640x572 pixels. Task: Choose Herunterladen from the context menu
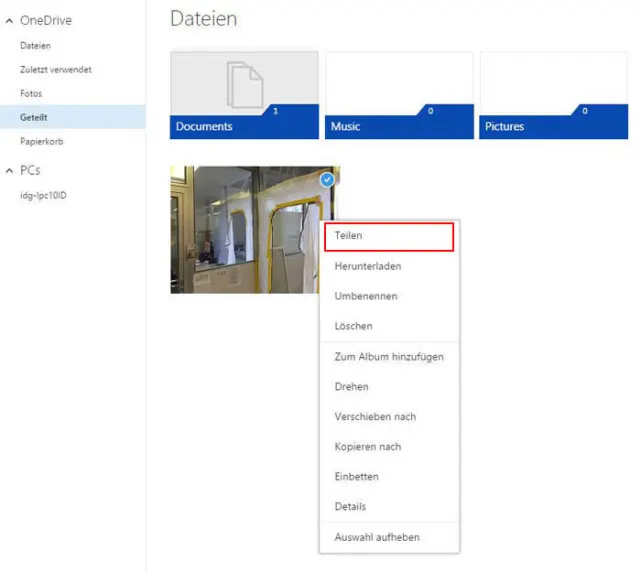(389, 266)
